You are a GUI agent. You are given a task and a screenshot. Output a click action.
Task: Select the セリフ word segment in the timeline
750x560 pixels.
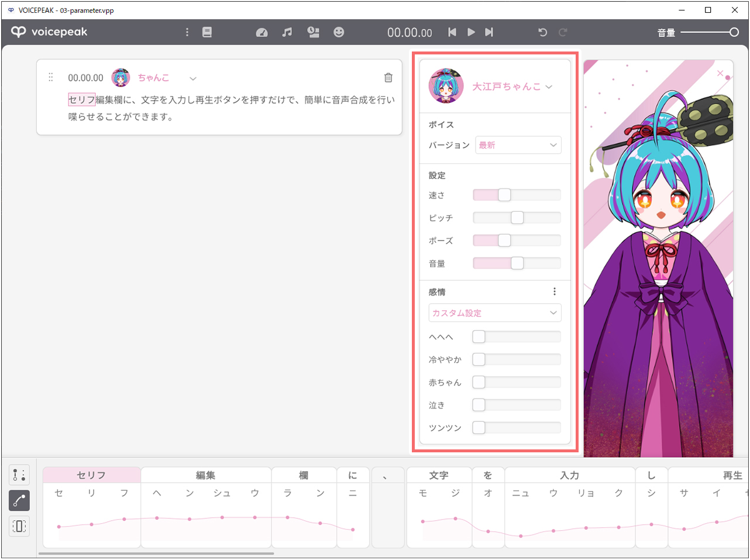pos(91,475)
